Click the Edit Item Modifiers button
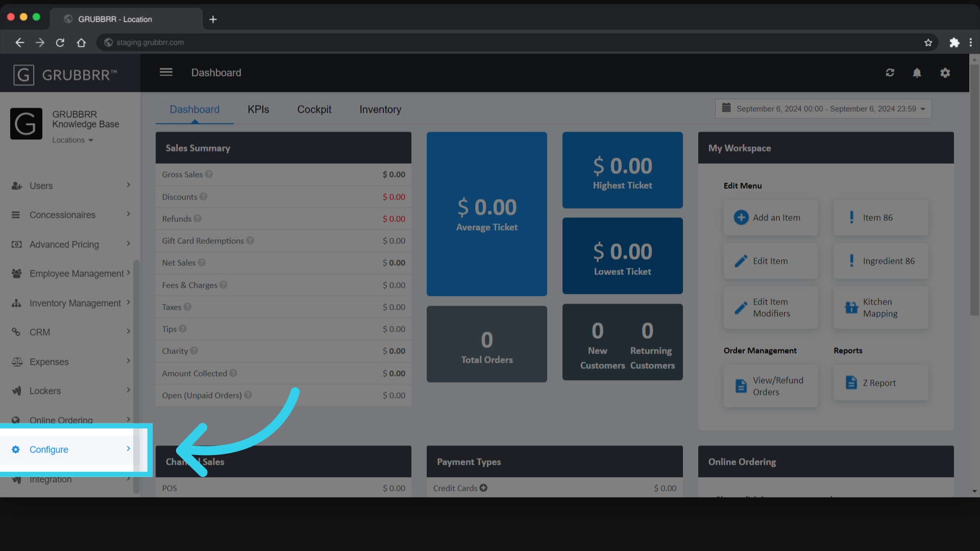 click(x=771, y=308)
